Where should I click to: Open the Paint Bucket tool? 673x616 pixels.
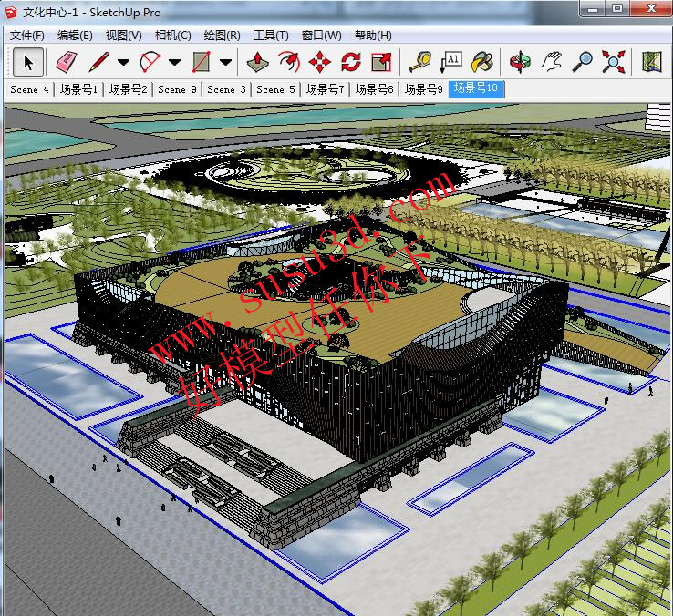pyautogui.click(x=482, y=62)
